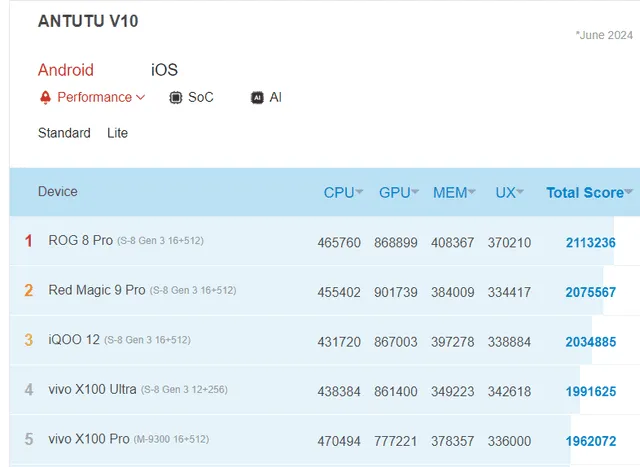This screenshot has width=640, height=467.
Task: Expand the Performance dropdown chevron
Action: [140, 97]
